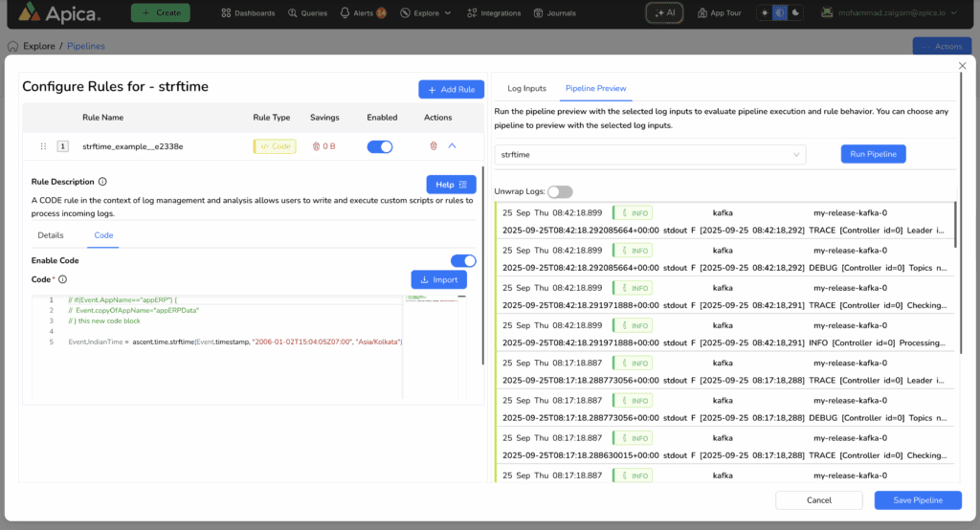Open the strftime pipeline dropdown

[650, 154]
